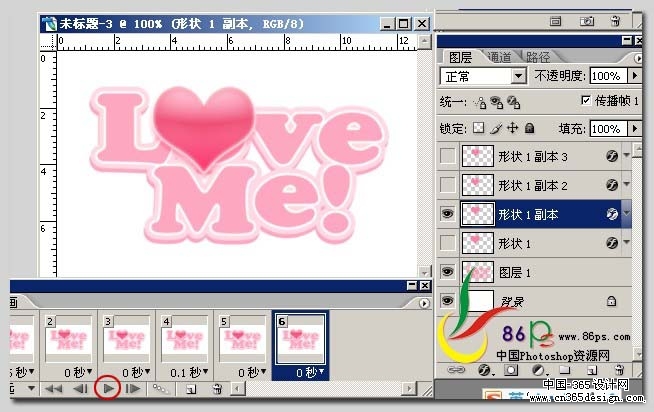Select animation frame 4 thumbnail

click(x=184, y=339)
